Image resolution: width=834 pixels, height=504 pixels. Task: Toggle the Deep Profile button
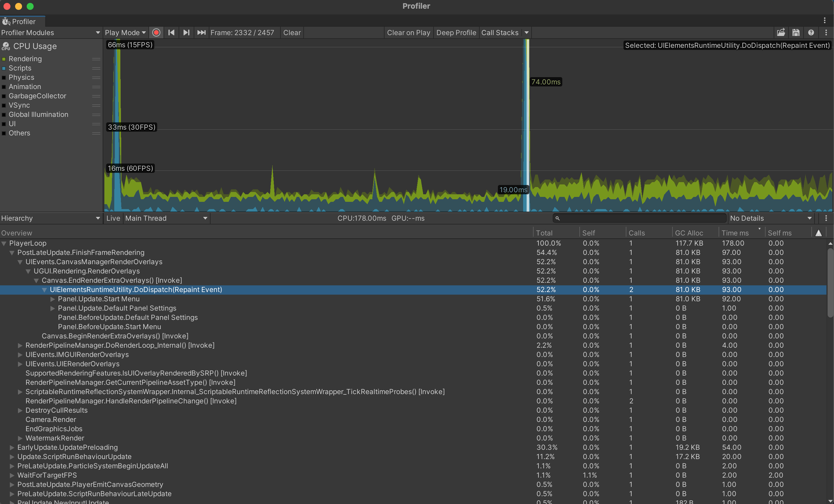(456, 32)
